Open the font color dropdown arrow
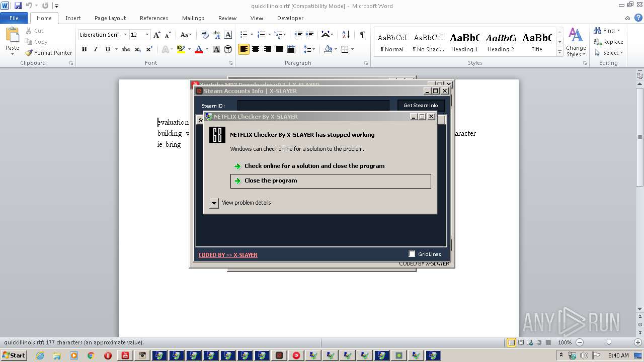 coord(206,49)
